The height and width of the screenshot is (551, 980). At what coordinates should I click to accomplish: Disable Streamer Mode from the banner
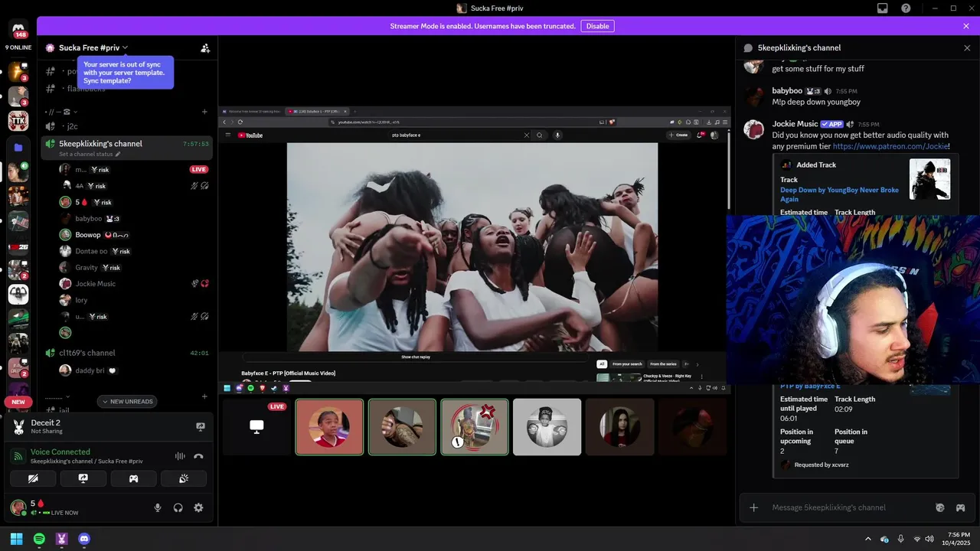597,26
